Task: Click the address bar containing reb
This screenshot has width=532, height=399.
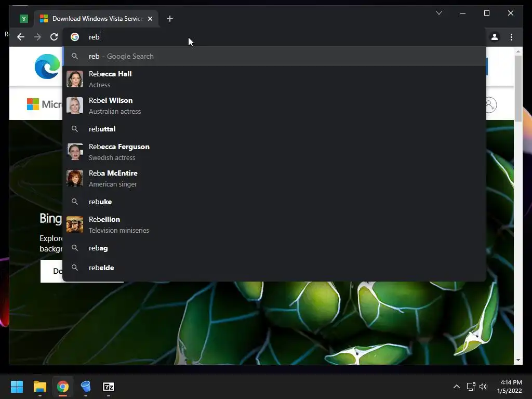Action: coord(275,37)
